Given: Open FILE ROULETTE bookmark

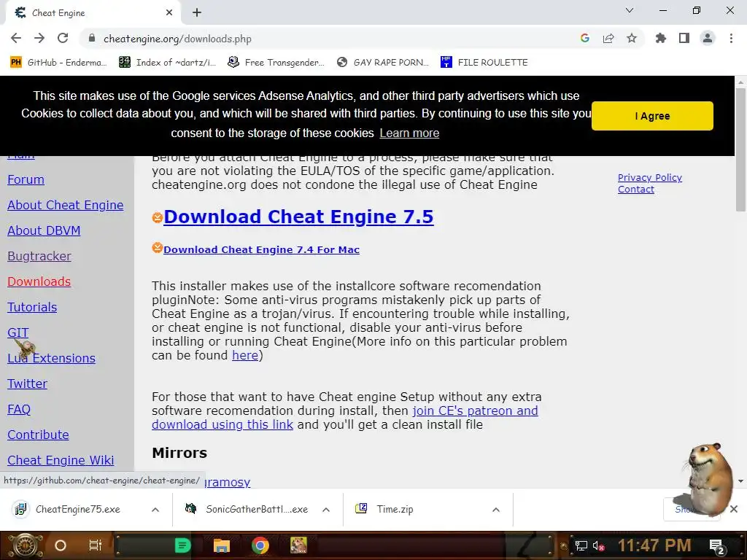Looking at the screenshot, I should coord(484,63).
